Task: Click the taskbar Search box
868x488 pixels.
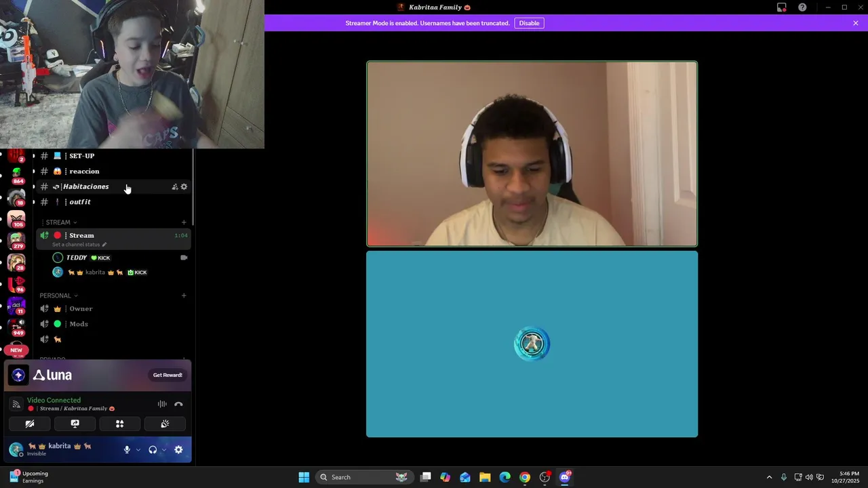Action: pos(366,477)
